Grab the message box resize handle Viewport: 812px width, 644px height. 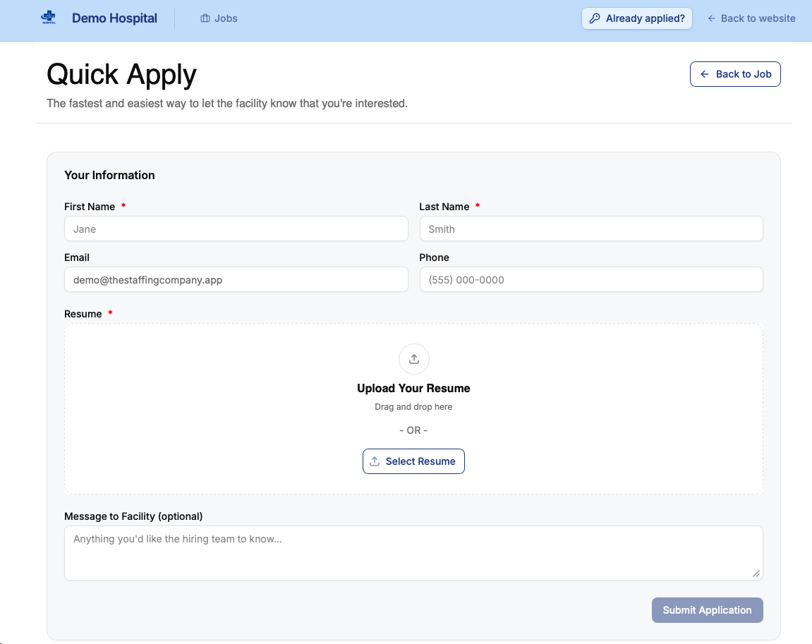pyautogui.click(x=756, y=573)
